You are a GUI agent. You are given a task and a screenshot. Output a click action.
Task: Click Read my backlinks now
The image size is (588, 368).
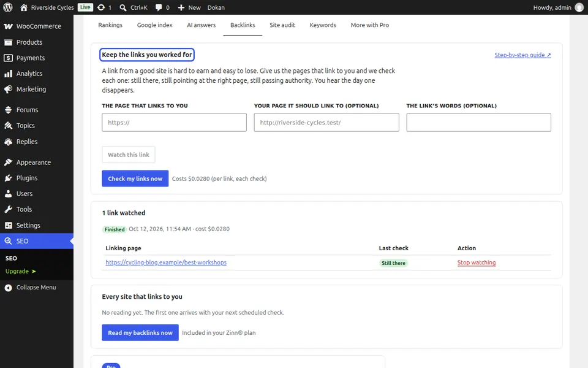(140, 332)
